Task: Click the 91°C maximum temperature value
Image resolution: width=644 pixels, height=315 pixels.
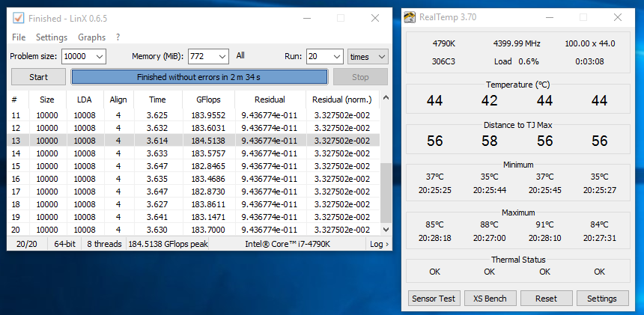Action: coord(544,224)
